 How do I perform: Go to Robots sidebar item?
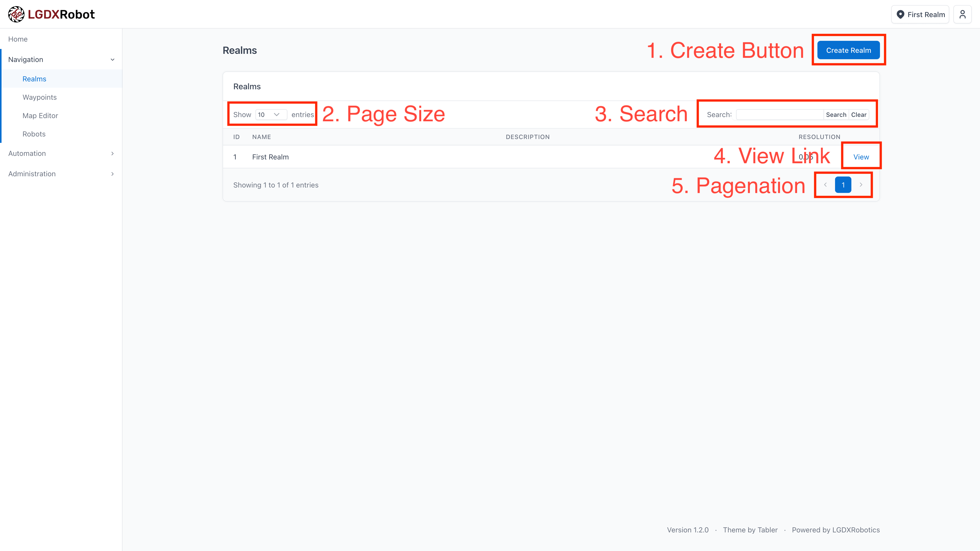[x=34, y=134]
